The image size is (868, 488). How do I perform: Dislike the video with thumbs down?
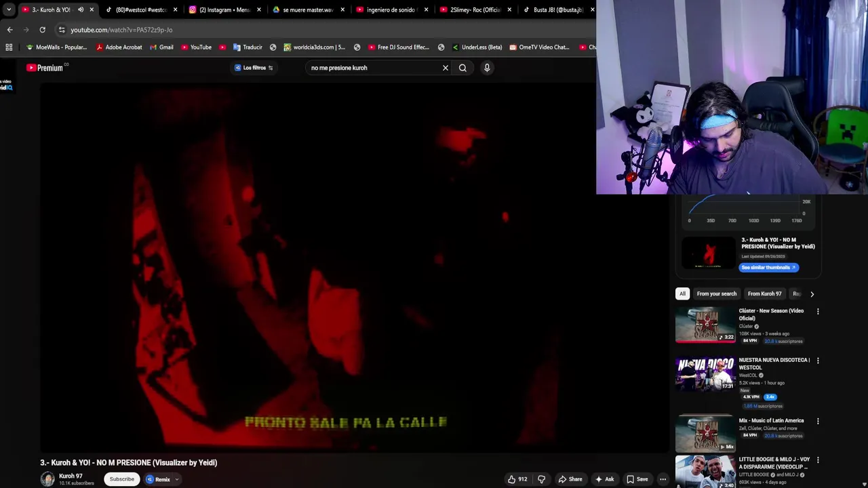coord(541,479)
